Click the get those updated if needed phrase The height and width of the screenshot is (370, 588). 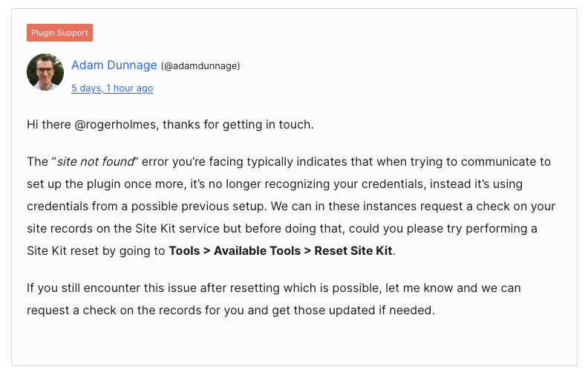(353, 311)
